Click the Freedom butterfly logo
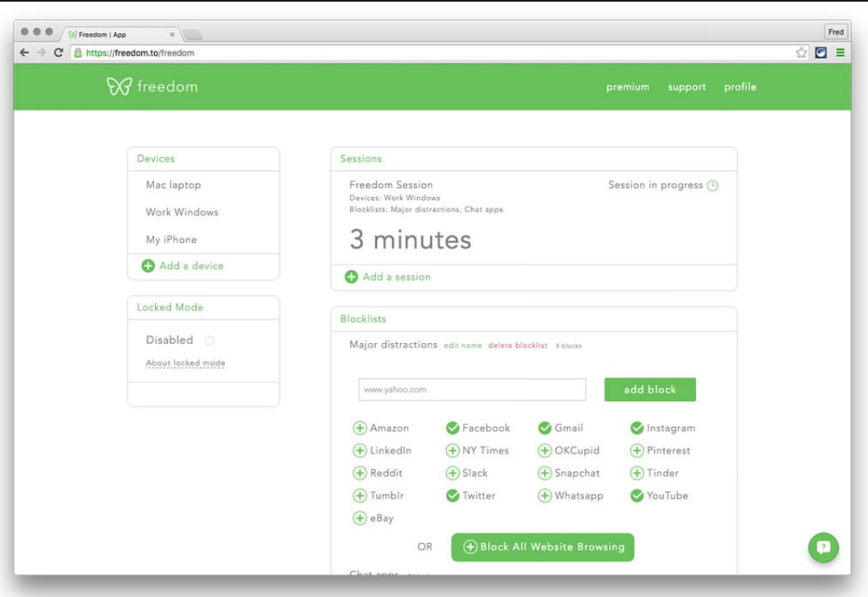868x597 pixels. 119,86
